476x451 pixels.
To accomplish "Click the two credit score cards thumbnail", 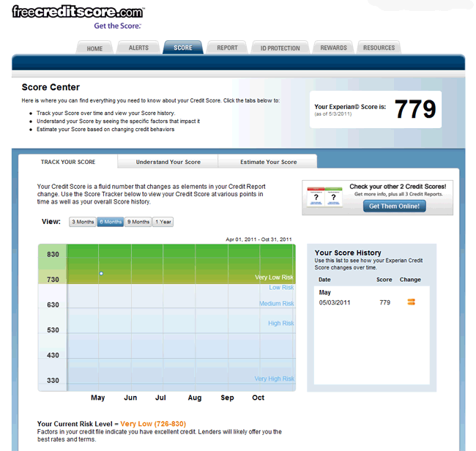I will (324, 197).
